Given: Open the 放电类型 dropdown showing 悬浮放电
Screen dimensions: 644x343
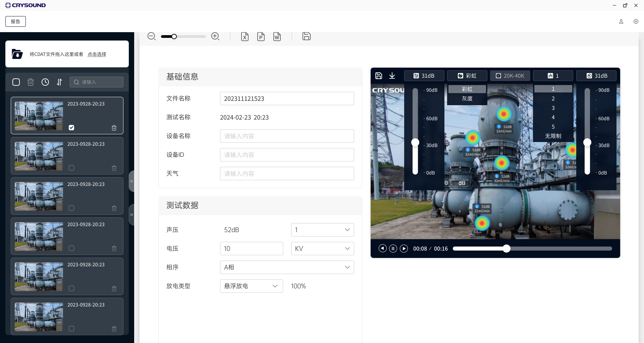Looking at the screenshot, I should point(251,286).
